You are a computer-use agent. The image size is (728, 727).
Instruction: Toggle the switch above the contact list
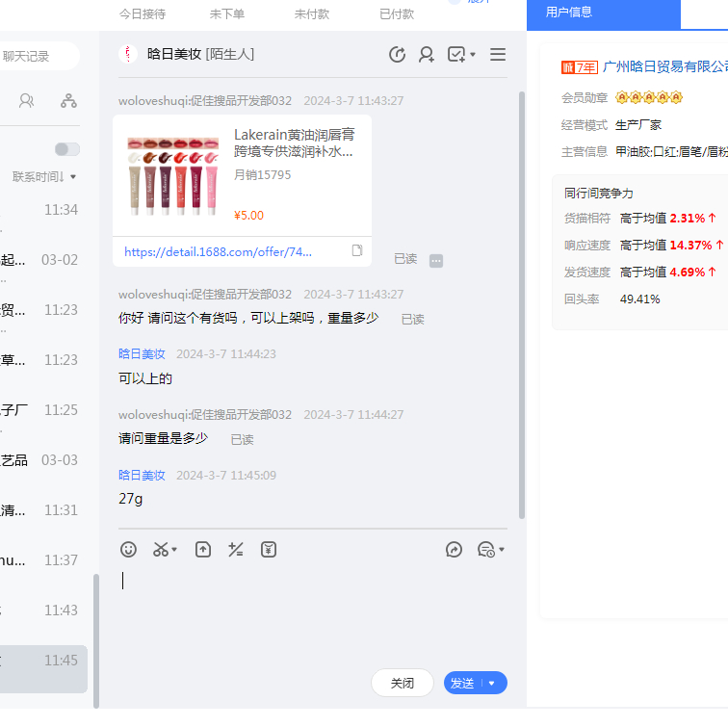tap(67, 149)
